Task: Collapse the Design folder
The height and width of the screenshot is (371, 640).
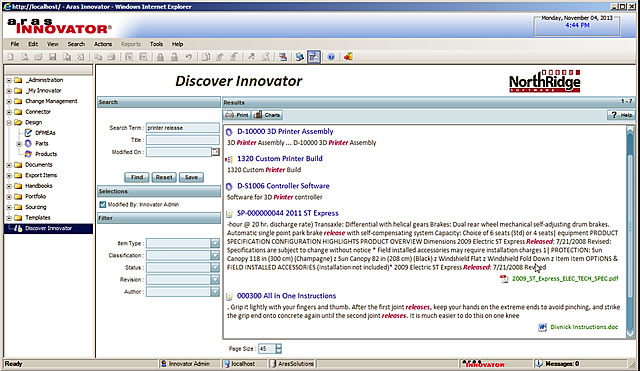Action: [9, 122]
